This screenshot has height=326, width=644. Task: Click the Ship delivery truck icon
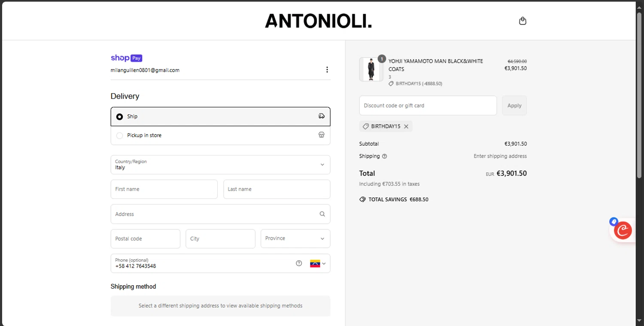[322, 116]
